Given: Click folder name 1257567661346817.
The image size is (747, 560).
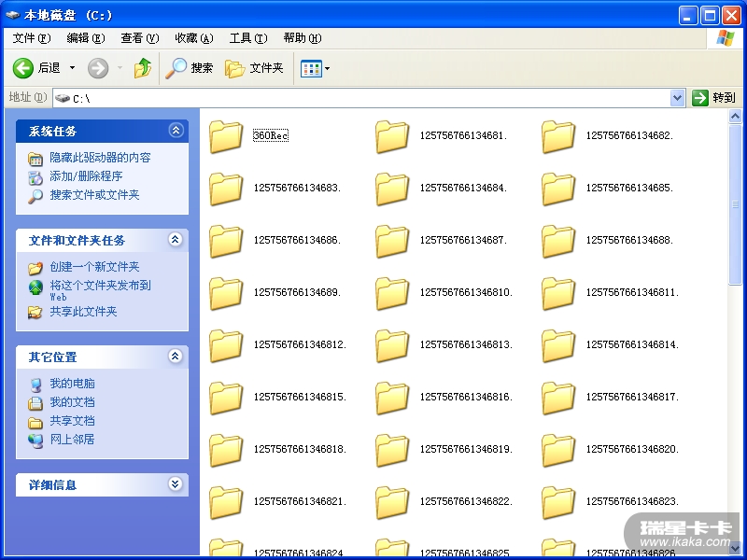Looking at the screenshot, I should (x=632, y=397).
